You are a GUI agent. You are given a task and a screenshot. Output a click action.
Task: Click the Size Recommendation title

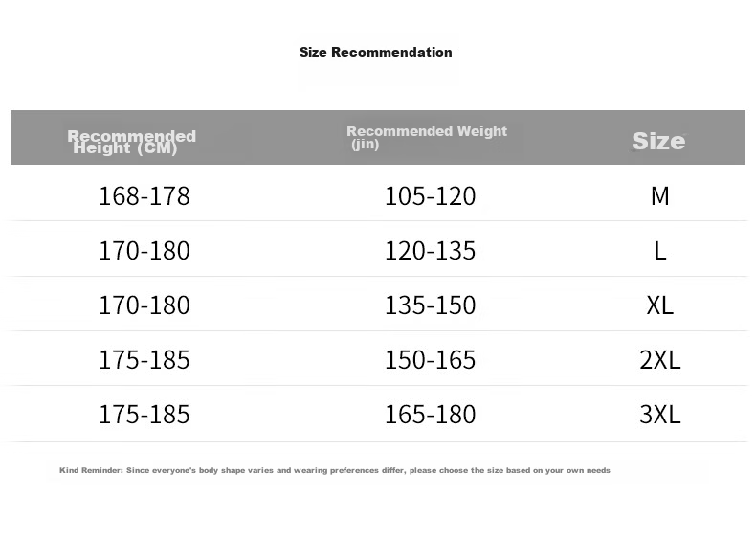click(x=375, y=52)
